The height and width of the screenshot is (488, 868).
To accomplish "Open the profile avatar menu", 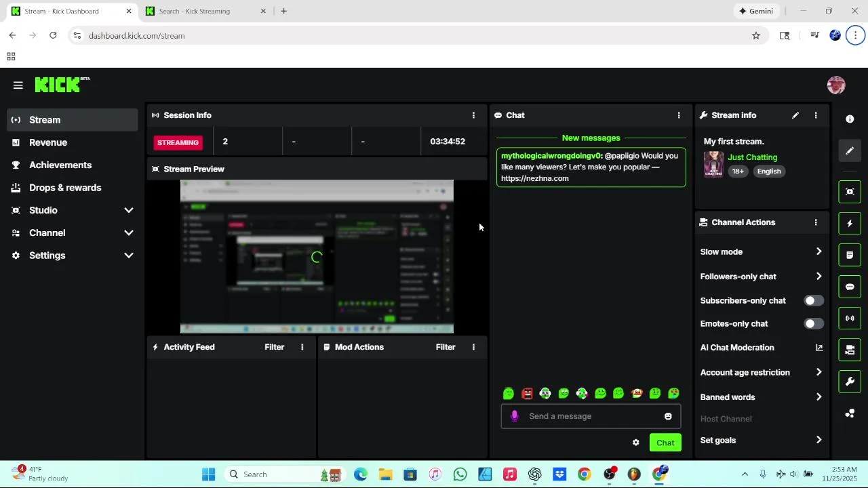I will 836,85.
